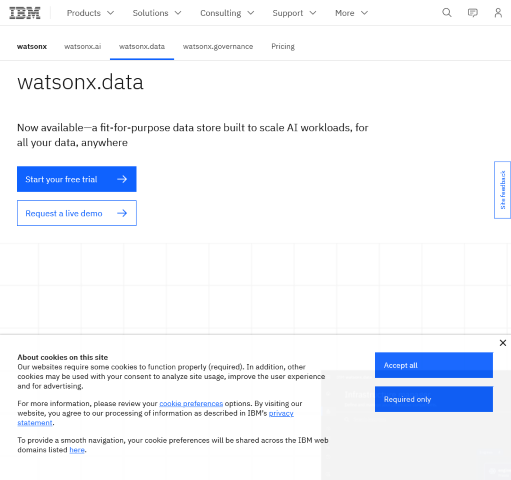511x480 pixels.
Task: Expand the Products menu
Action: click(x=90, y=13)
